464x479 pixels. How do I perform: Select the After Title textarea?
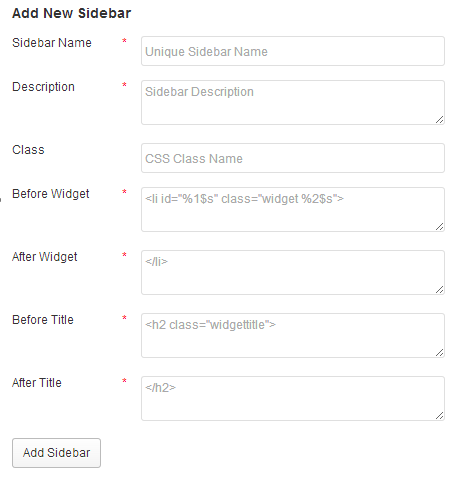point(293,398)
